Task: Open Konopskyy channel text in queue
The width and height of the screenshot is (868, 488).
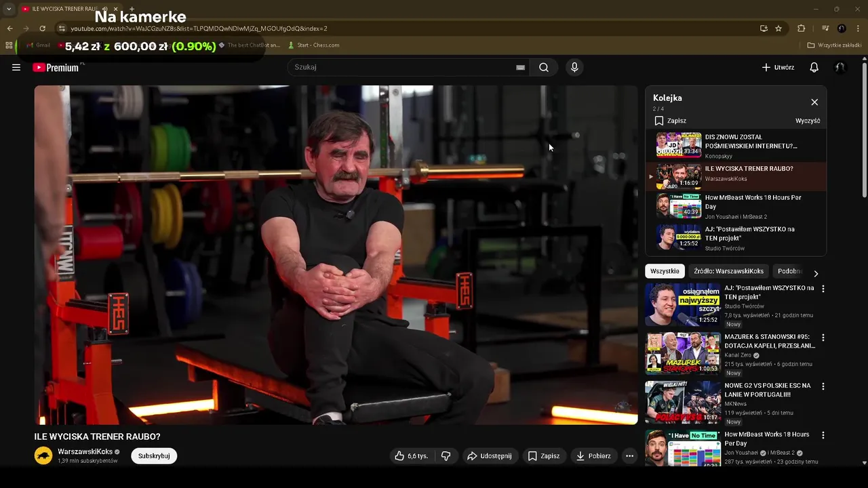Action: pos(719,157)
